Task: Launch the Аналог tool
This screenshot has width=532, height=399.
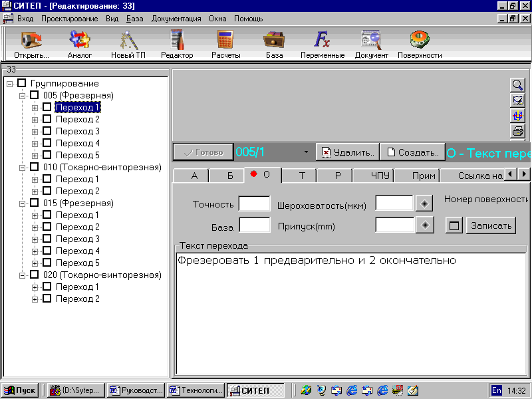Action: pyautogui.click(x=79, y=44)
